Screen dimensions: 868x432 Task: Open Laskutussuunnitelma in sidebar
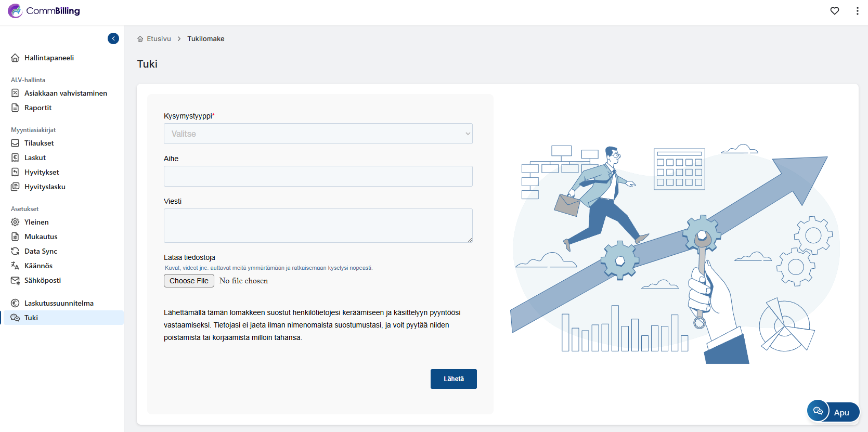[x=59, y=303]
